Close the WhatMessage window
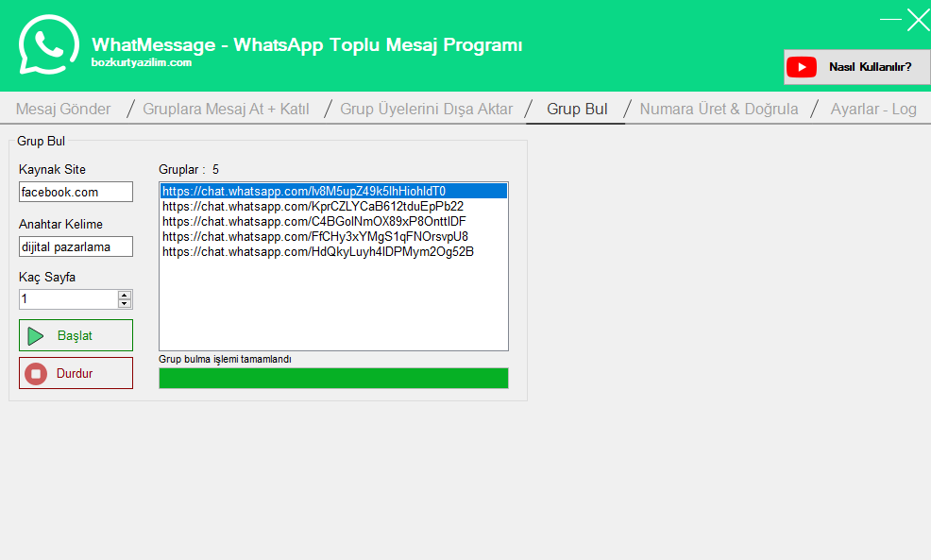 coord(918,20)
